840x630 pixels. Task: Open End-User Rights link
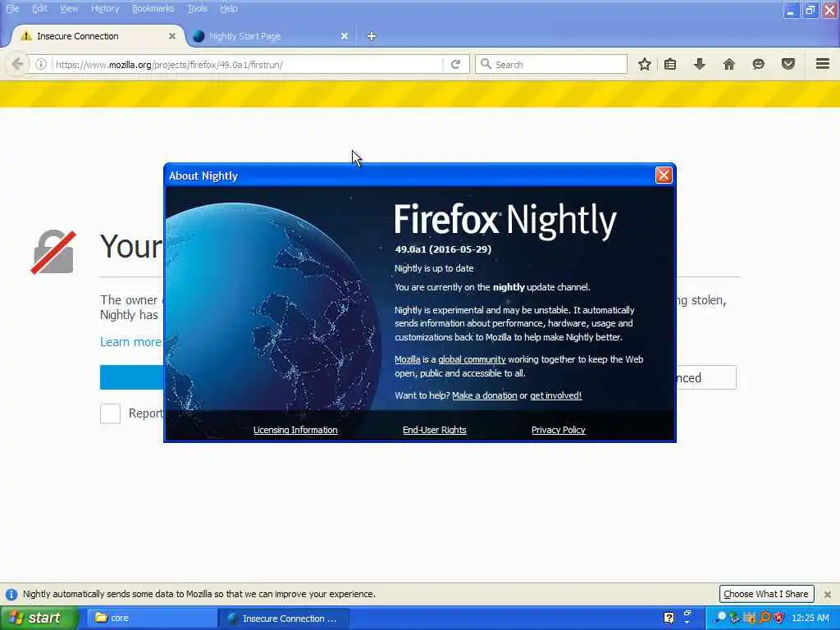(x=435, y=430)
